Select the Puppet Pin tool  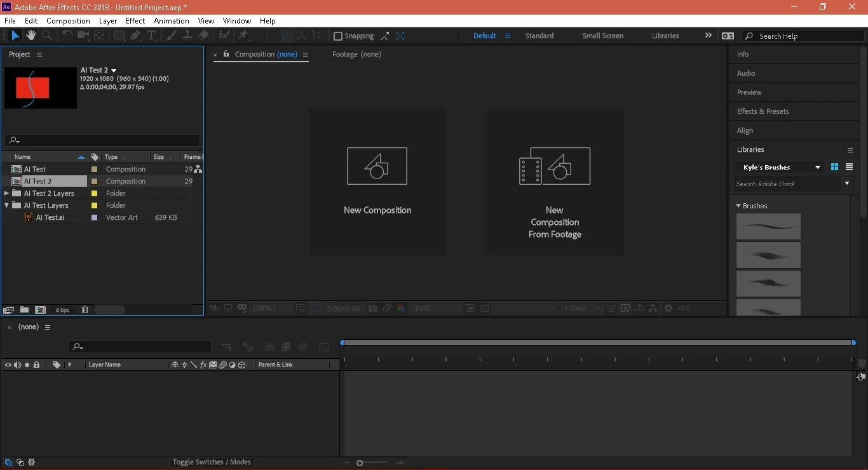click(x=243, y=36)
